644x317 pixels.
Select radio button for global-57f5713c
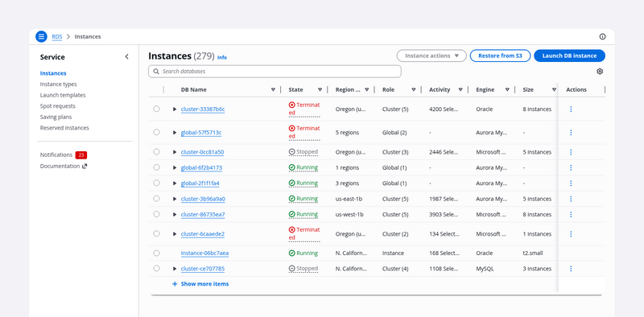click(156, 132)
